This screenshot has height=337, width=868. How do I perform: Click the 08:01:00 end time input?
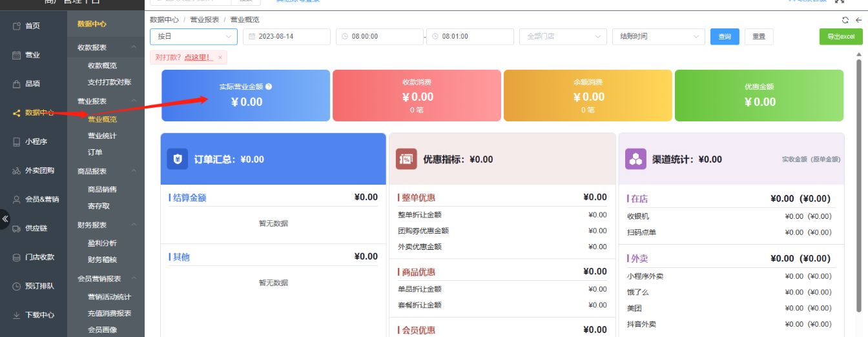coord(470,37)
